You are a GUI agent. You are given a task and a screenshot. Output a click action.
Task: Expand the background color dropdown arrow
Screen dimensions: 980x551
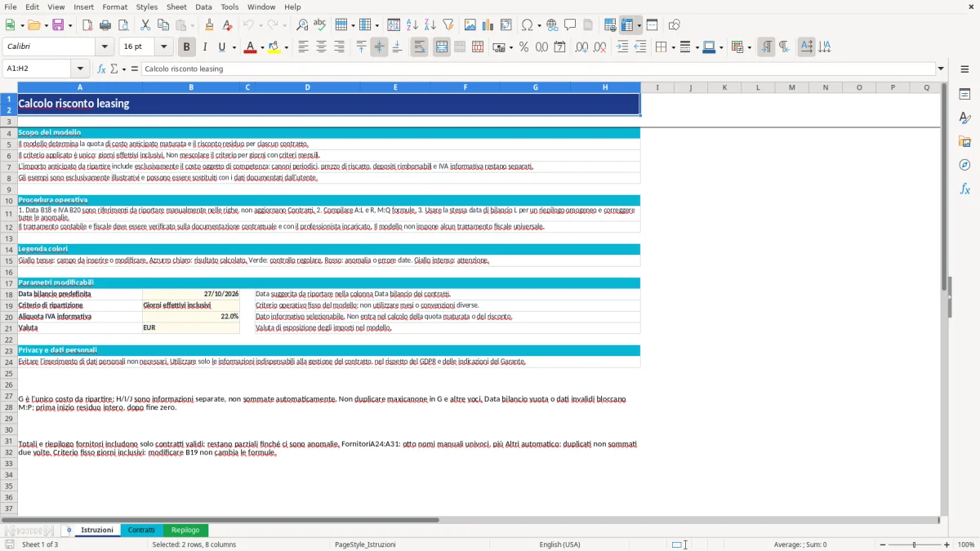click(x=286, y=47)
